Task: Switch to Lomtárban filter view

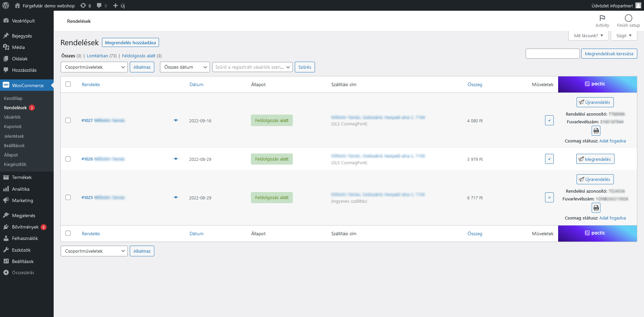Action: (x=97, y=56)
